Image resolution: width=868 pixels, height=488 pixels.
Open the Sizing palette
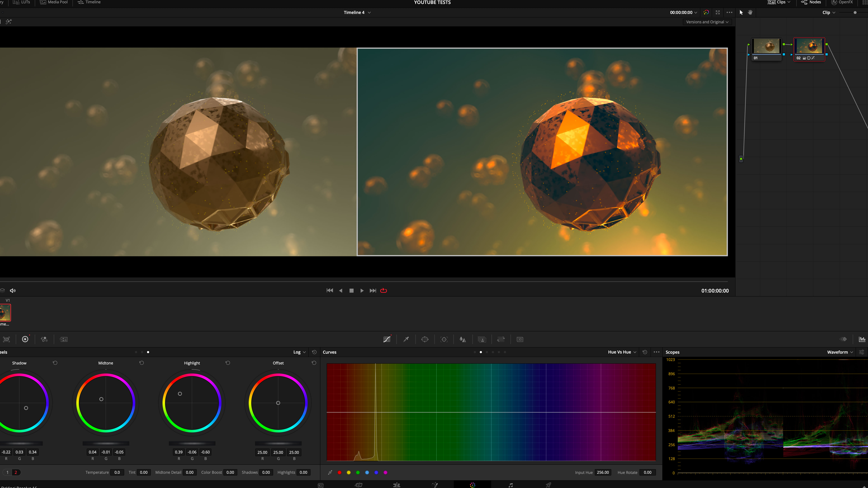point(501,339)
